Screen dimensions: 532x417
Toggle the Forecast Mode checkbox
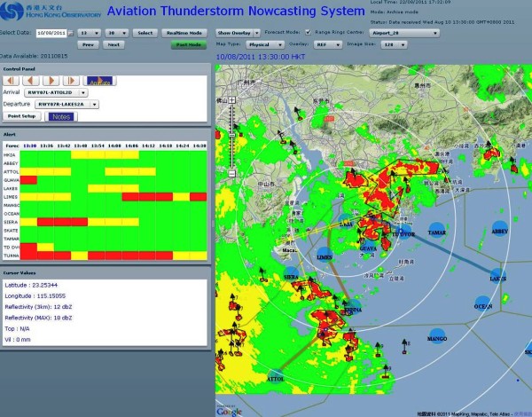pyautogui.click(x=308, y=32)
